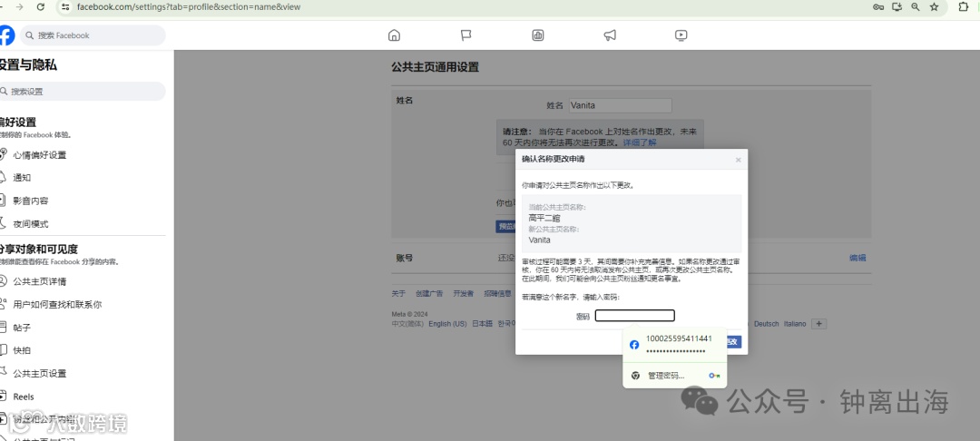Go forward in browser history
Image resolution: width=980 pixels, height=441 pixels.
[19, 6]
